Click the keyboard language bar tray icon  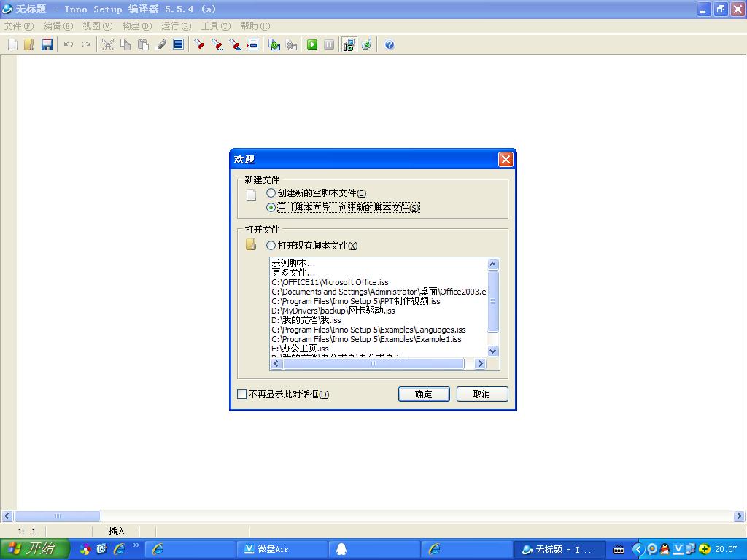coord(619,550)
